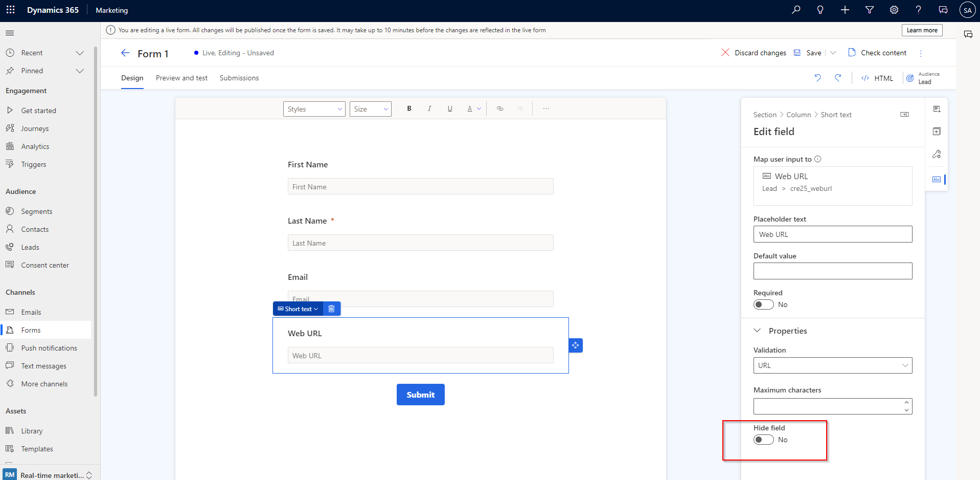Open the lightbulb assistant icon

pos(821,10)
